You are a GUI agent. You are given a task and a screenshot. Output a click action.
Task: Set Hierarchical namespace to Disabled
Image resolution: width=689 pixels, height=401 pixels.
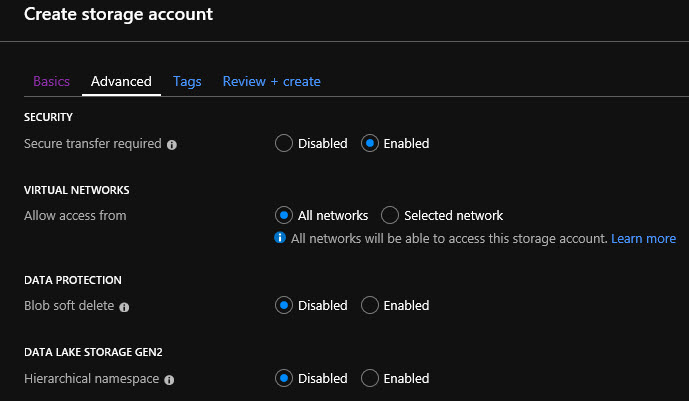click(x=284, y=378)
